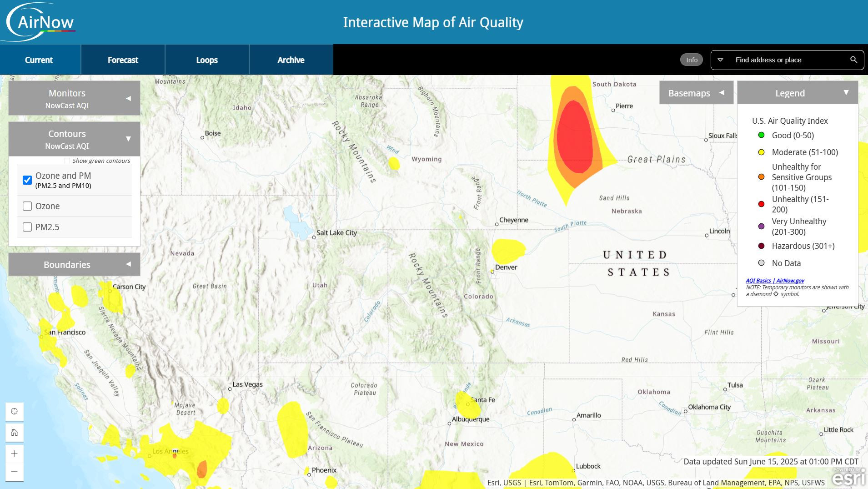Click the Las Vegas city marker

coord(230,389)
